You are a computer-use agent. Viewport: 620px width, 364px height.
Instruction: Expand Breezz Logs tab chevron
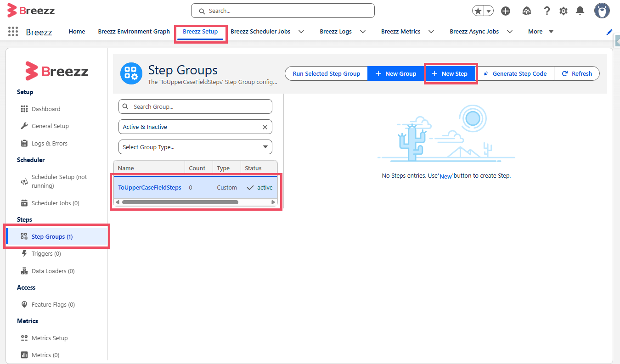coord(363,32)
